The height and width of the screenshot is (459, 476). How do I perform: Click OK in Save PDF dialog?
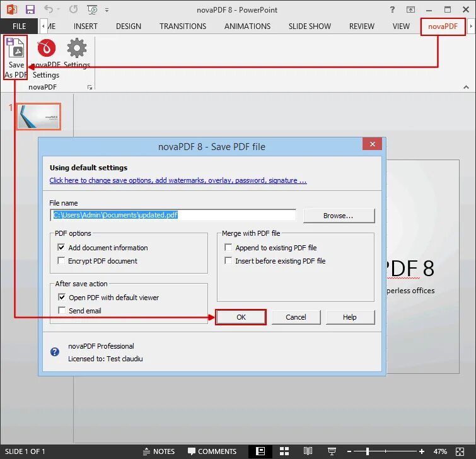(x=241, y=317)
